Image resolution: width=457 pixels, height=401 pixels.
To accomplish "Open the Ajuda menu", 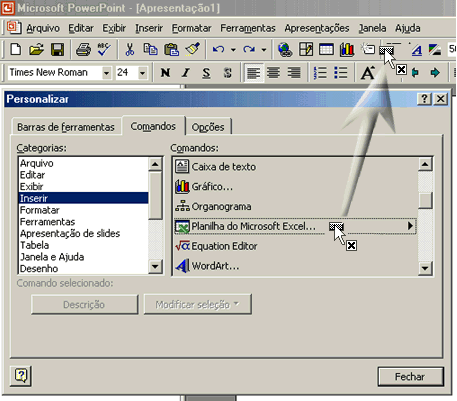I will [408, 28].
